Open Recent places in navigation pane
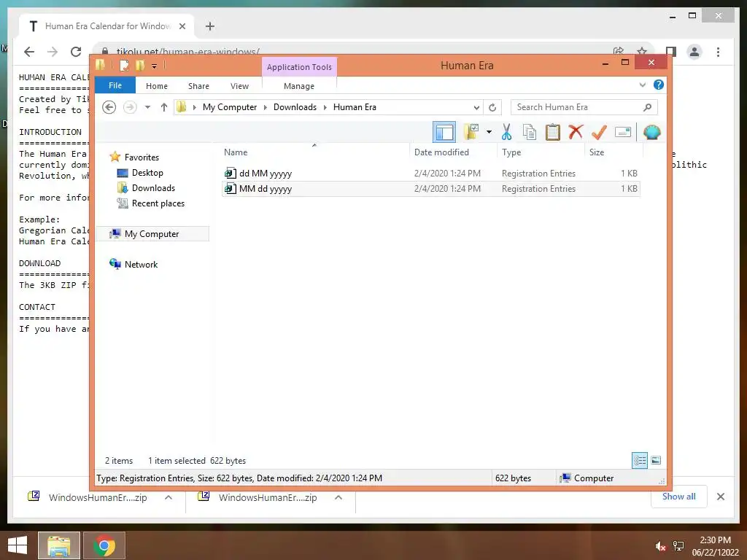 pyautogui.click(x=158, y=203)
